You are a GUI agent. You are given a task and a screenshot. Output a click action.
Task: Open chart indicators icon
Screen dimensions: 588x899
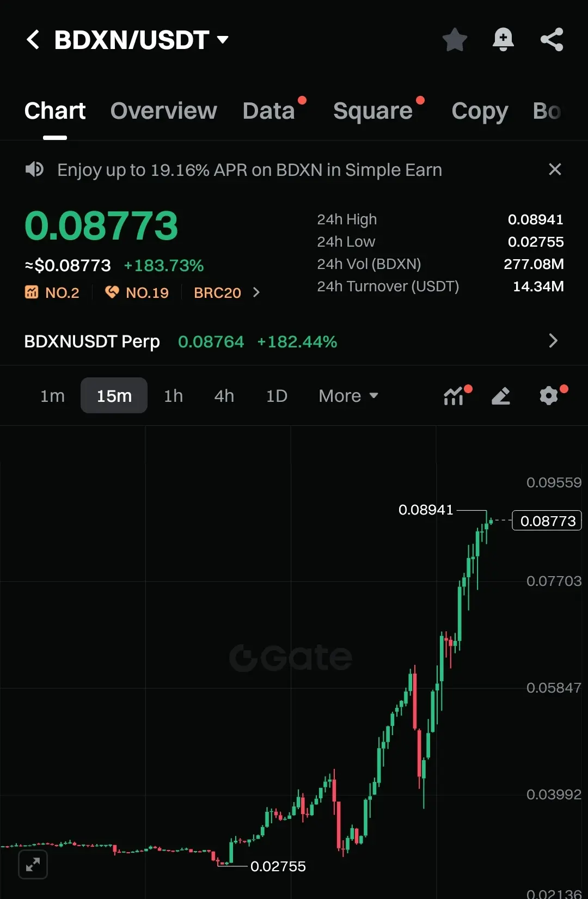(454, 396)
